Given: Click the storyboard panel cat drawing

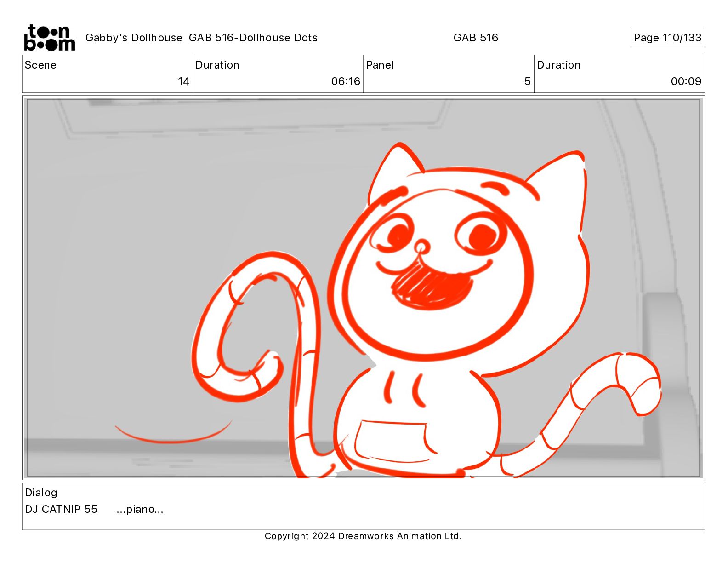Looking at the screenshot, I should 427,310.
